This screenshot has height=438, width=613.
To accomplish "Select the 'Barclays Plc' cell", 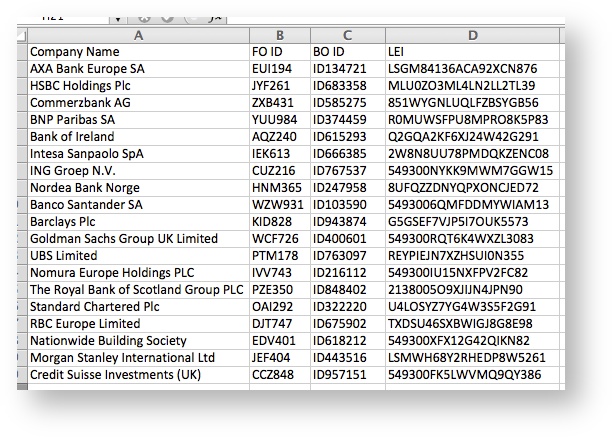I will click(x=138, y=222).
